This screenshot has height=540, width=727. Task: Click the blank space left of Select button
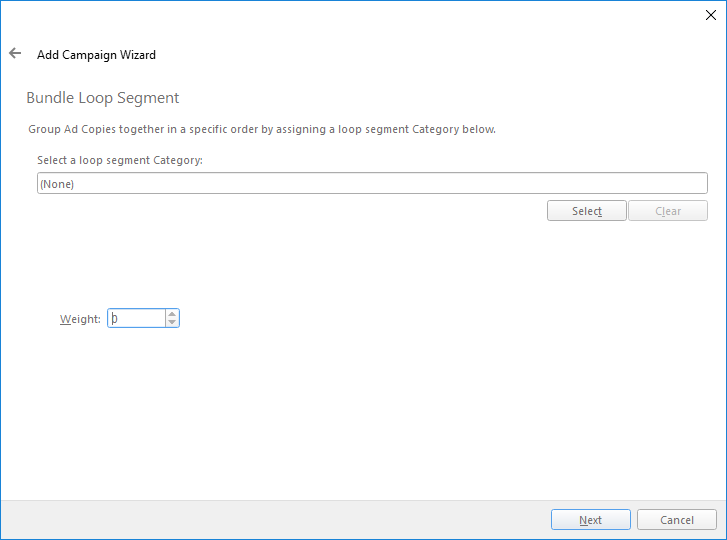click(x=290, y=211)
